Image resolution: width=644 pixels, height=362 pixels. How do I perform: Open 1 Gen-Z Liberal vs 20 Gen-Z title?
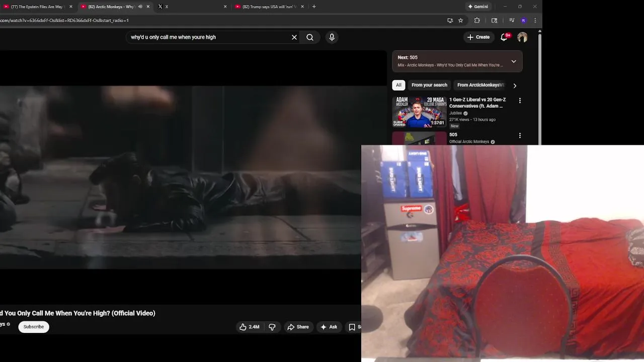(x=477, y=103)
